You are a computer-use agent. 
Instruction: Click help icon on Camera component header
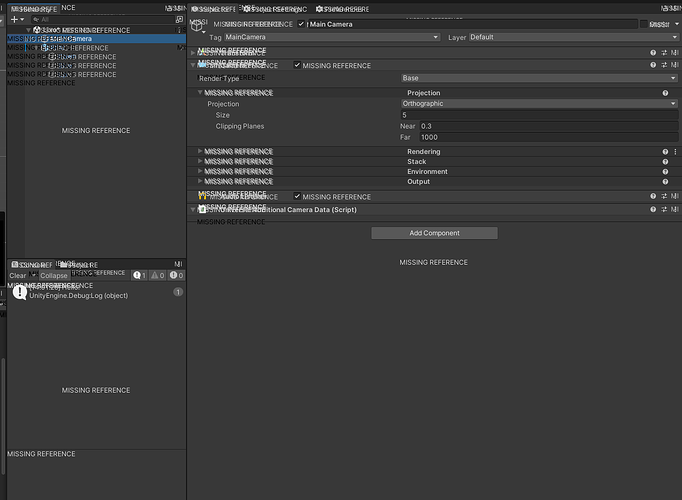pyautogui.click(x=653, y=65)
